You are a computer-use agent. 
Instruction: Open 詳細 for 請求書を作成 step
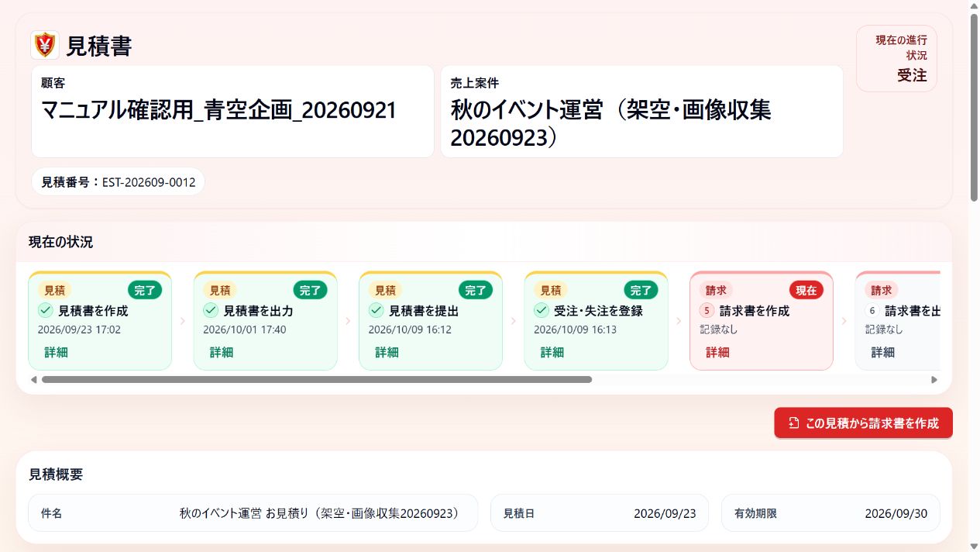pyautogui.click(x=717, y=352)
